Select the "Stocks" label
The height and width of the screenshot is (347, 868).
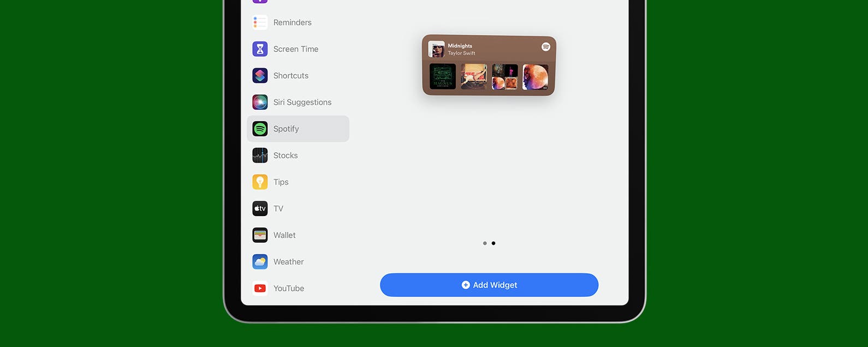point(286,155)
